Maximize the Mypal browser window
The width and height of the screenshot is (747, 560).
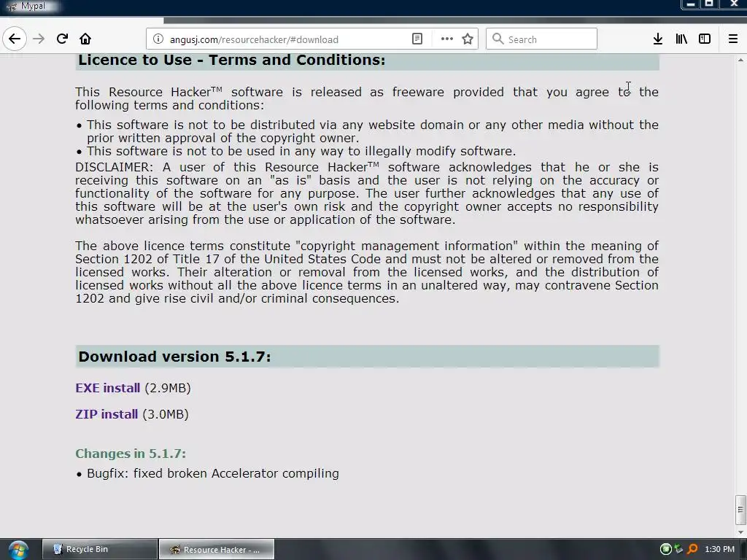709,4
